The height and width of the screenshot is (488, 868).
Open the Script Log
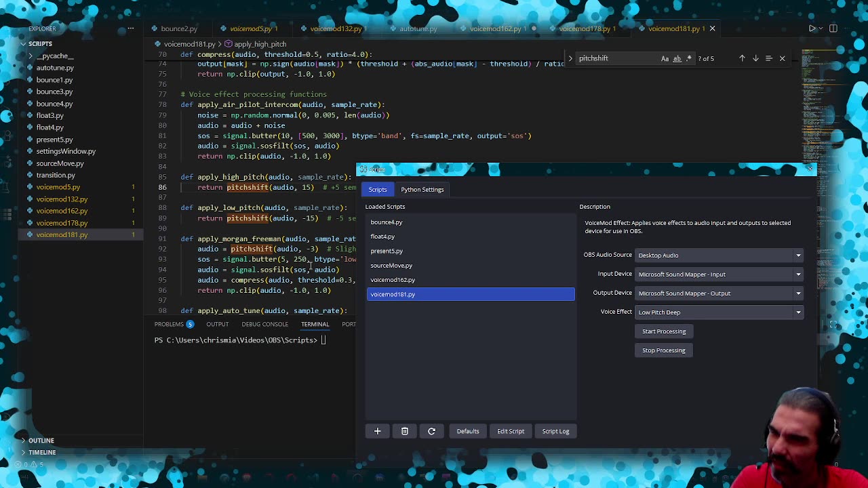coord(555,431)
